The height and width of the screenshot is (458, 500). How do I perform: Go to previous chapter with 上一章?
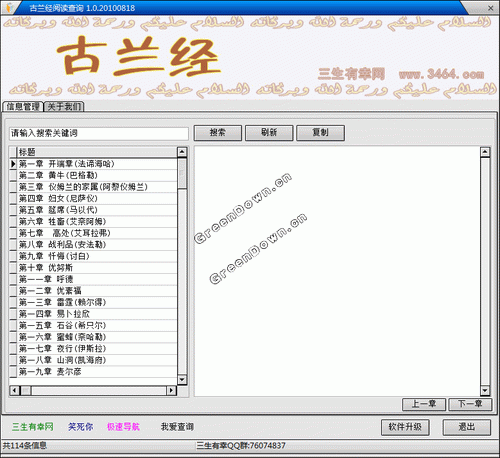point(424,404)
